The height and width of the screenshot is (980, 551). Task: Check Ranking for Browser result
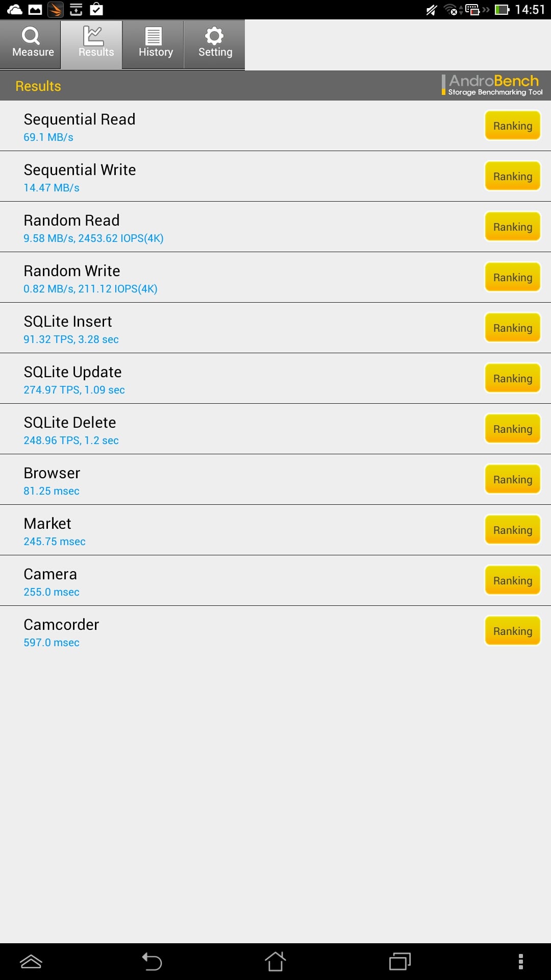coord(512,480)
